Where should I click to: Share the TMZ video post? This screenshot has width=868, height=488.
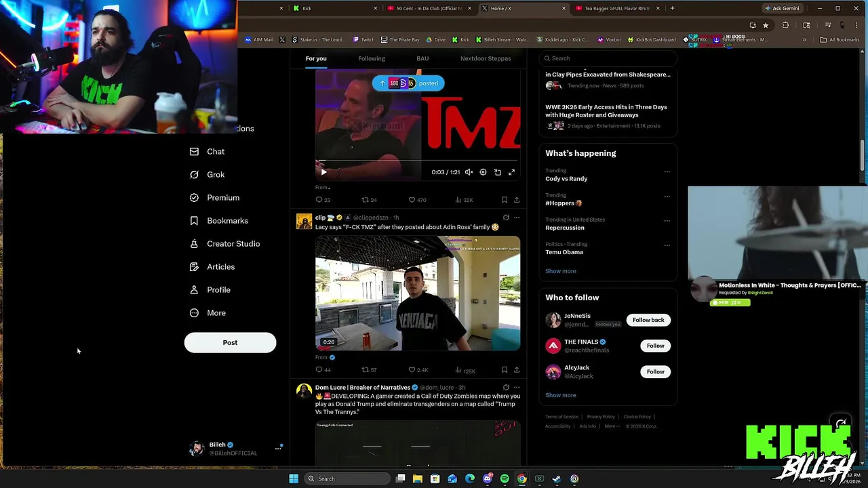pos(517,200)
